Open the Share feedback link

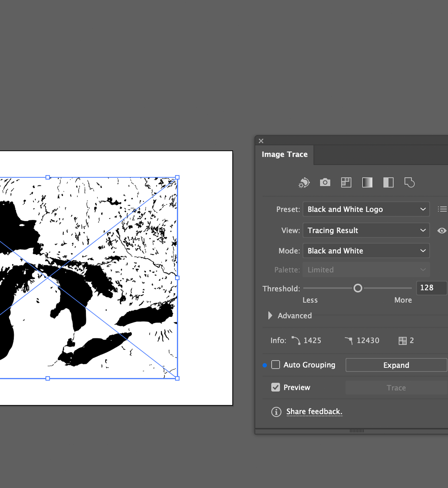(x=314, y=411)
